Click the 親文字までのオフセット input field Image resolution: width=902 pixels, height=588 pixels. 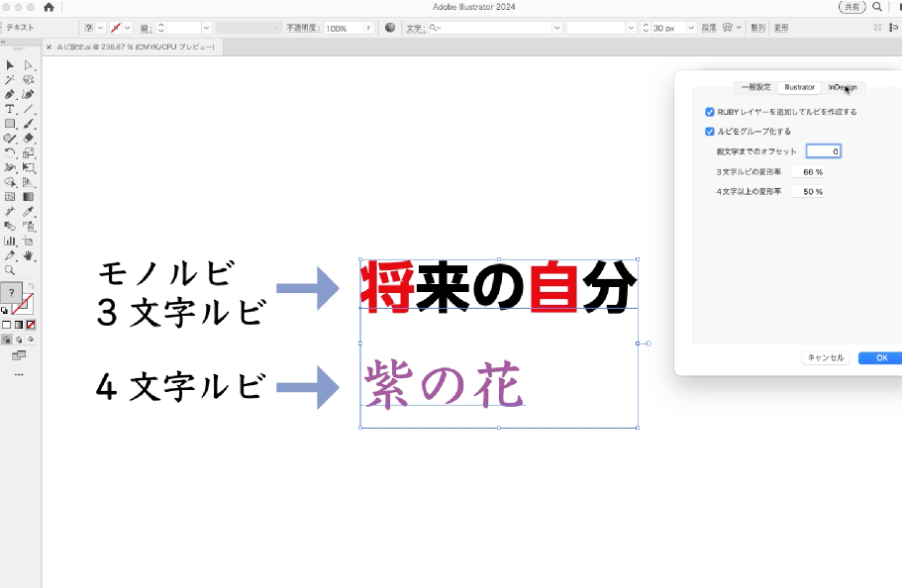point(823,151)
